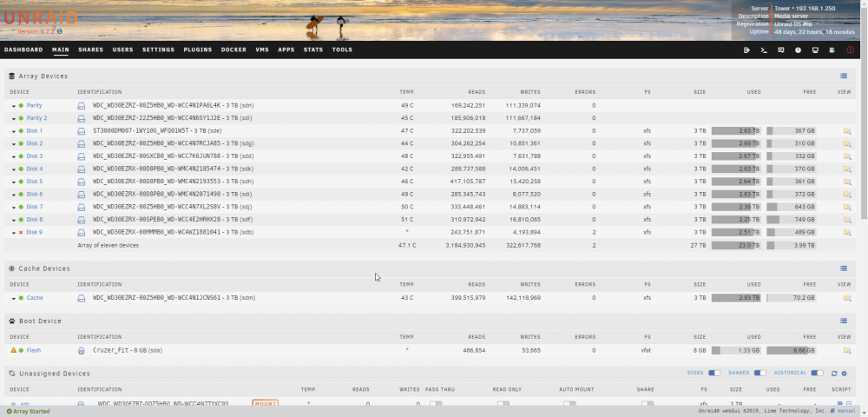The width and height of the screenshot is (868, 417).
Task: Toggle the Array Devices list view icon
Action: point(844,76)
